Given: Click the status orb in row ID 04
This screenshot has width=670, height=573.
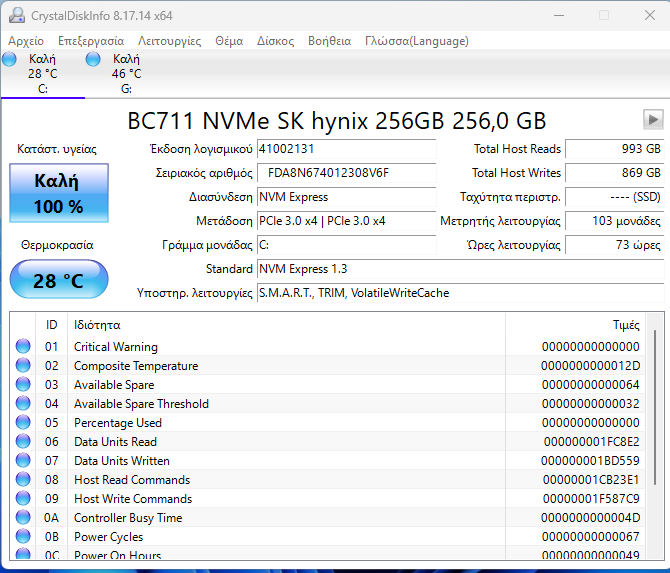Looking at the screenshot, I should coord(23,403).
